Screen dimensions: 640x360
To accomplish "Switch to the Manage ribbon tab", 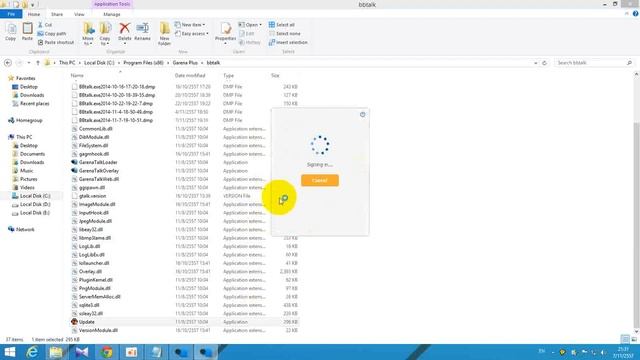I will pyautogui.click(x=112, y=14).
